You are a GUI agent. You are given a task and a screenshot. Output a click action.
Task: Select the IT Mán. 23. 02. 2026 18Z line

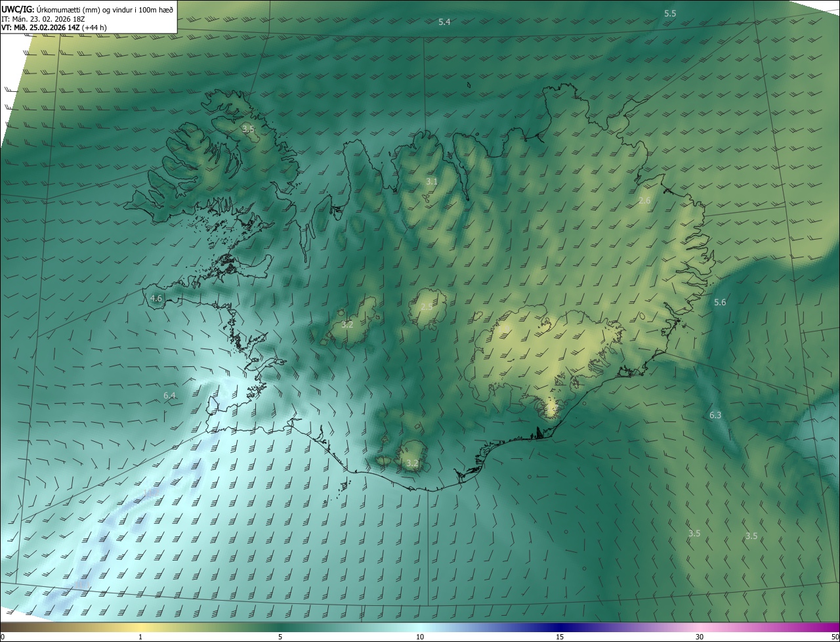(x=42, y=18)
